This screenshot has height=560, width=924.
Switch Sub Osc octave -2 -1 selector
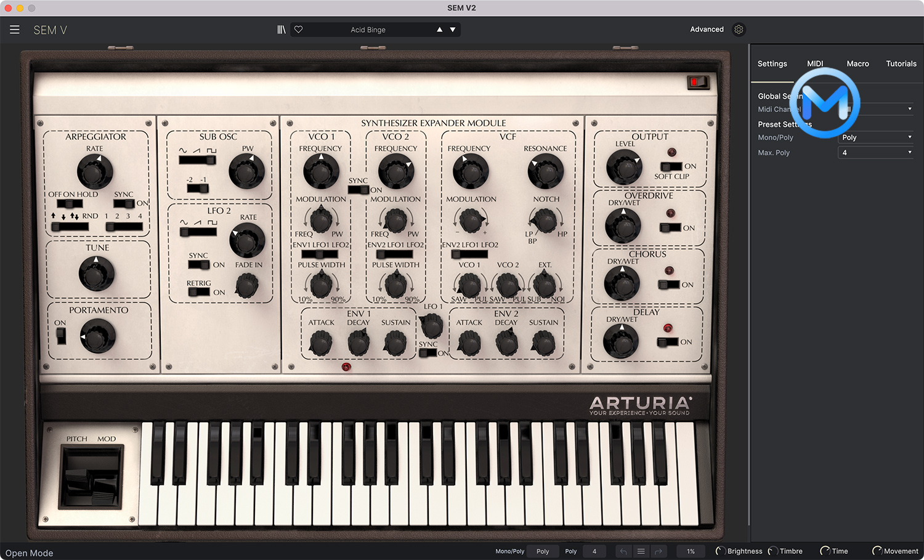tap(197, 189)
